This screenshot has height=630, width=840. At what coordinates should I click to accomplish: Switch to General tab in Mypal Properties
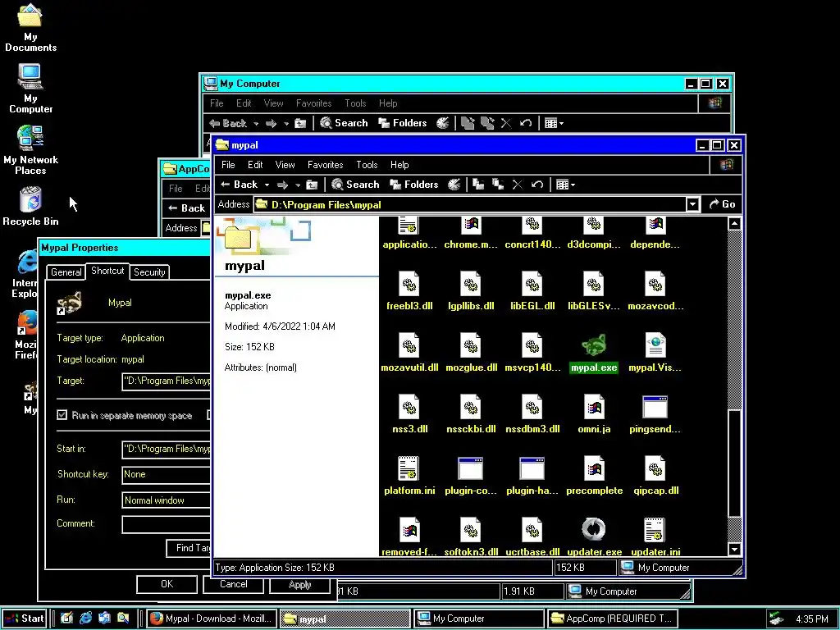(66, 272)
